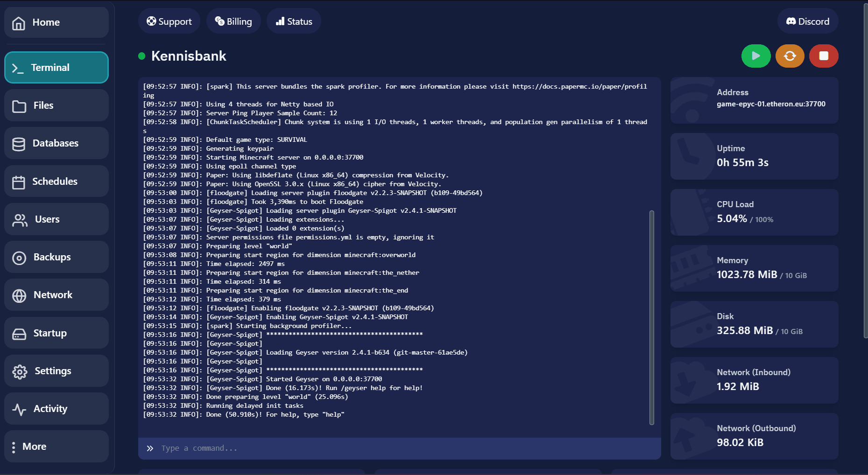Viewport: 868px width, 475px height.
Task: Stop the server with red stop button
Action: (x=824, y=56)
